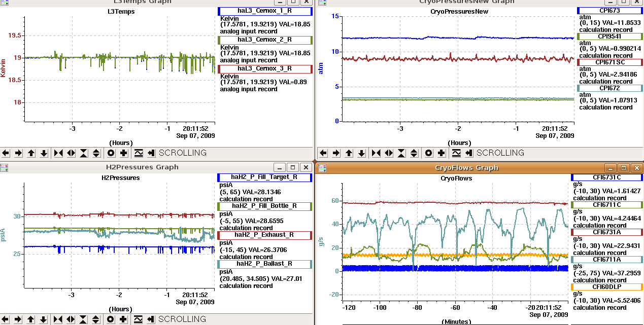
Task: Click the vertical compress icon under L3Temps graph
Action: coord(83,153)
